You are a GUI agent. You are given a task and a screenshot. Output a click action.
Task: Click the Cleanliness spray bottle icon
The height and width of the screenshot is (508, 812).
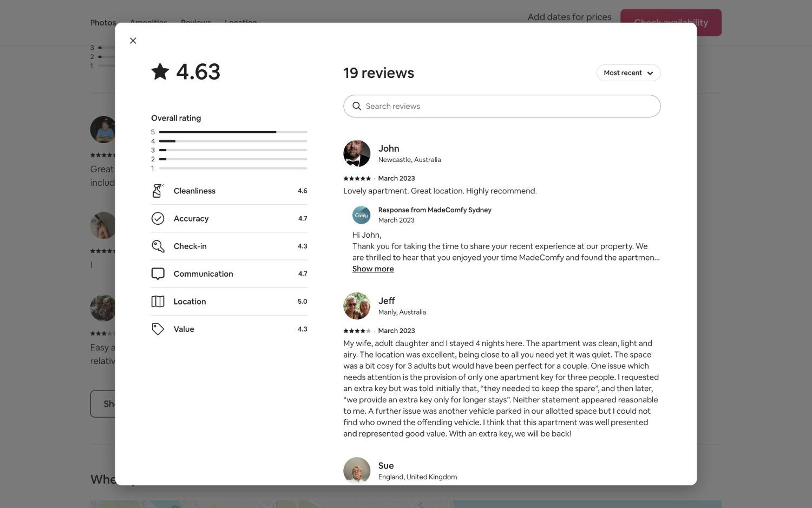pyautogui.click(x=158, y=190)
